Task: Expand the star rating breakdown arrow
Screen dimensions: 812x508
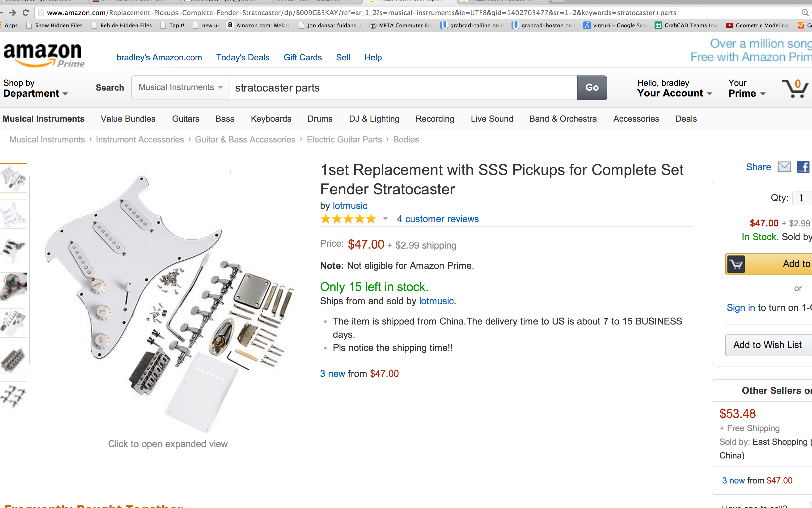Action: pos(385,219)
